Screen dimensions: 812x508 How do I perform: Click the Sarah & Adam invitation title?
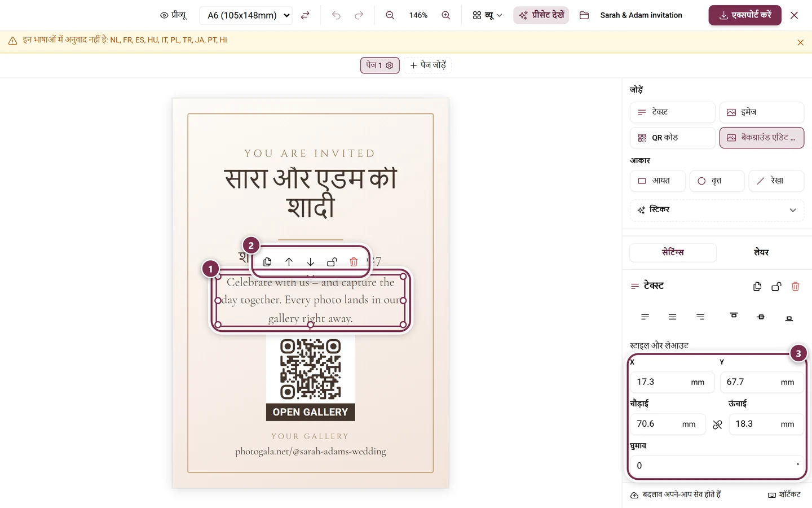pos(641,15)
